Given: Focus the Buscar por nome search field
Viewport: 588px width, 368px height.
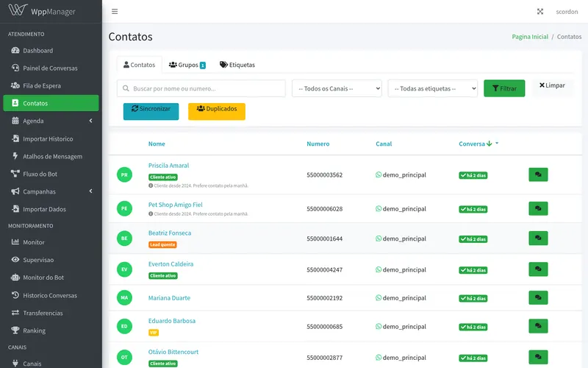Looking at the screenshot, I should (x=201, y=88).
